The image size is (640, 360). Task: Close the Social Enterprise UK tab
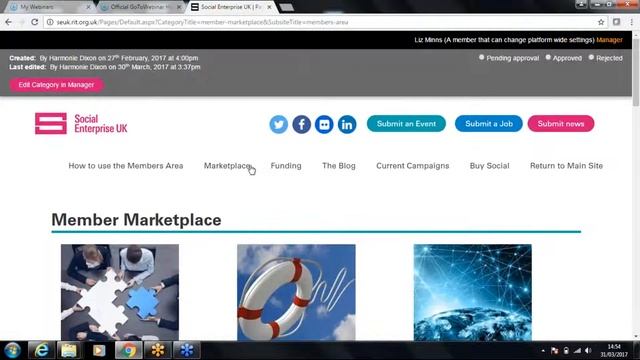[269, 7]
